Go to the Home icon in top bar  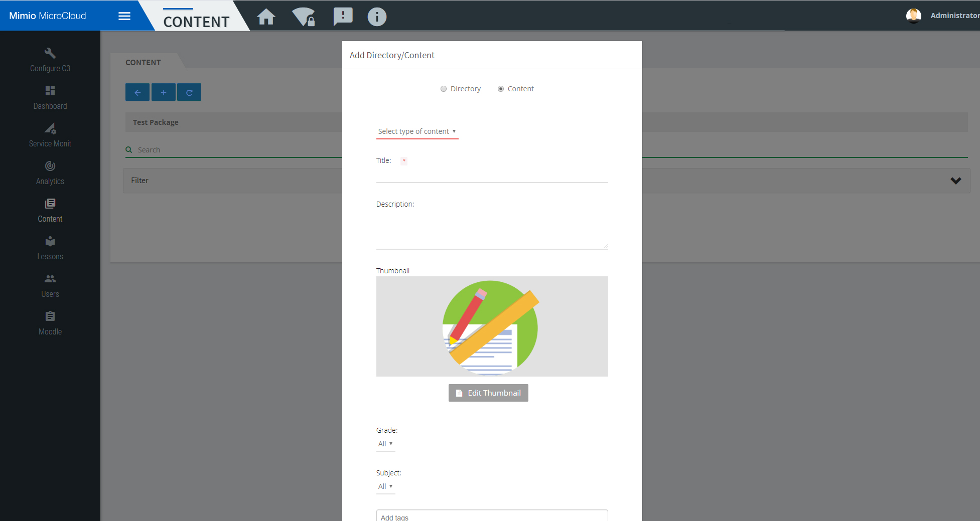pos(266,17)
